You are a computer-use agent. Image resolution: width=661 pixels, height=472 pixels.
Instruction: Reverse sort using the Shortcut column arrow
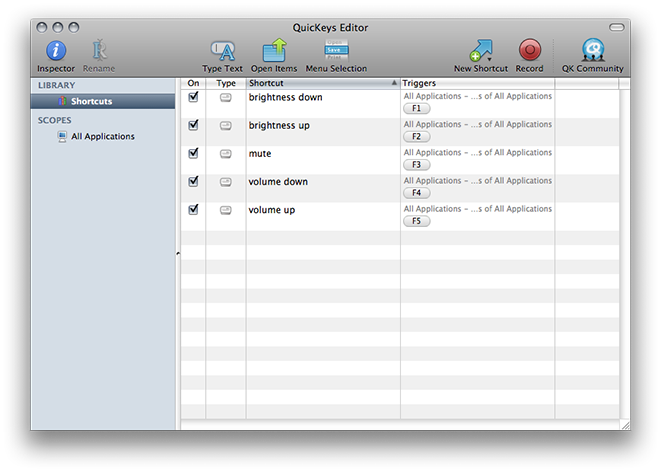394,83
